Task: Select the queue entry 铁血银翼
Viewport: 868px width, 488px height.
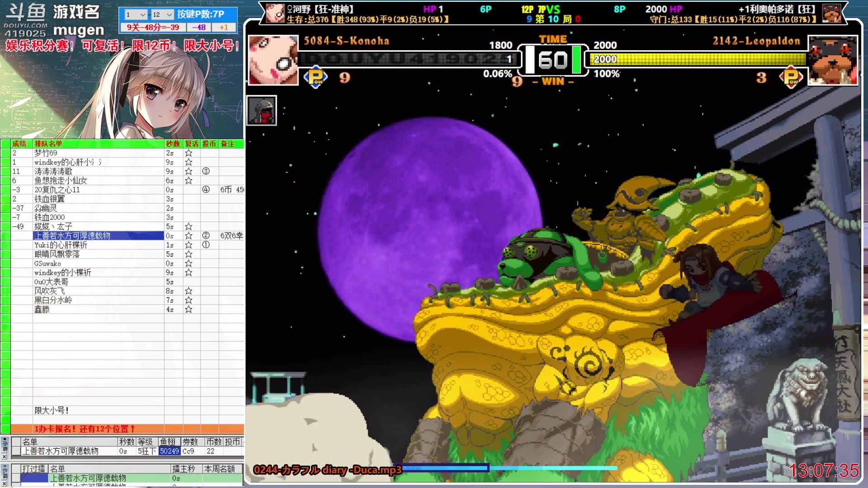Action: click(x=99, y=199)
